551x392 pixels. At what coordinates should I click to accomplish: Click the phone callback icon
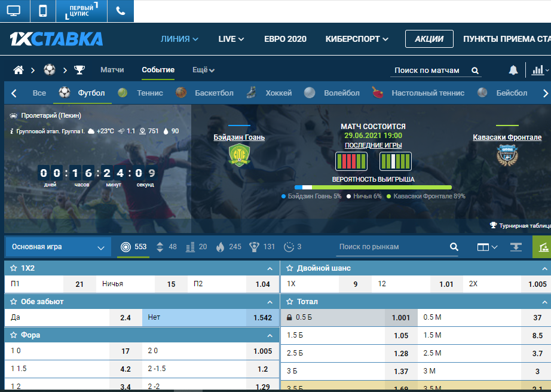[x=121, y=11]
